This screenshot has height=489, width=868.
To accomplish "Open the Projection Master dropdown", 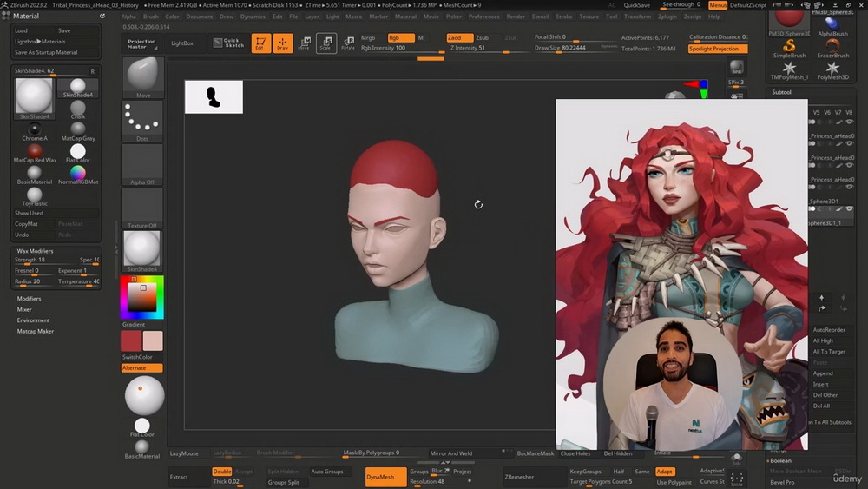I will click(141, 43).
